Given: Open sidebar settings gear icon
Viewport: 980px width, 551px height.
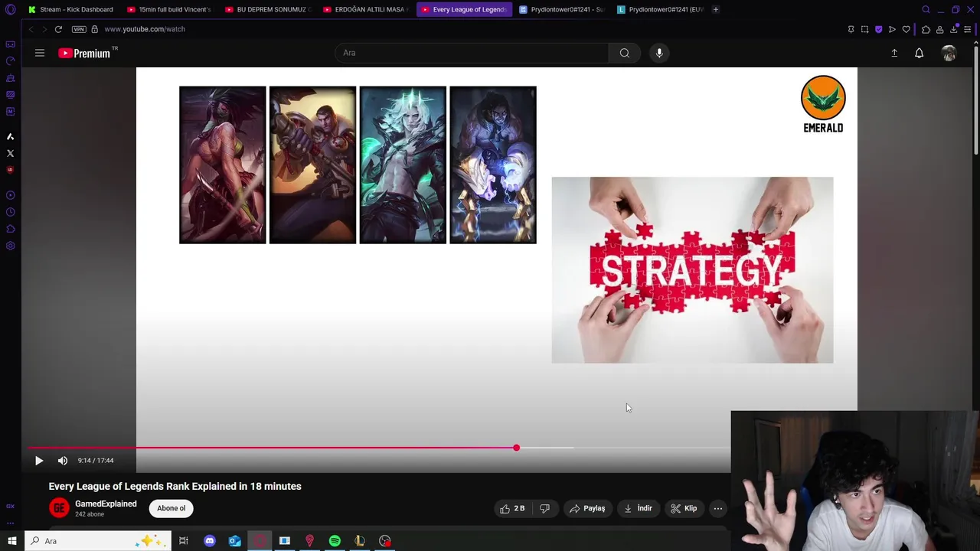Looking at the screenshot, I should coord(10,246).
